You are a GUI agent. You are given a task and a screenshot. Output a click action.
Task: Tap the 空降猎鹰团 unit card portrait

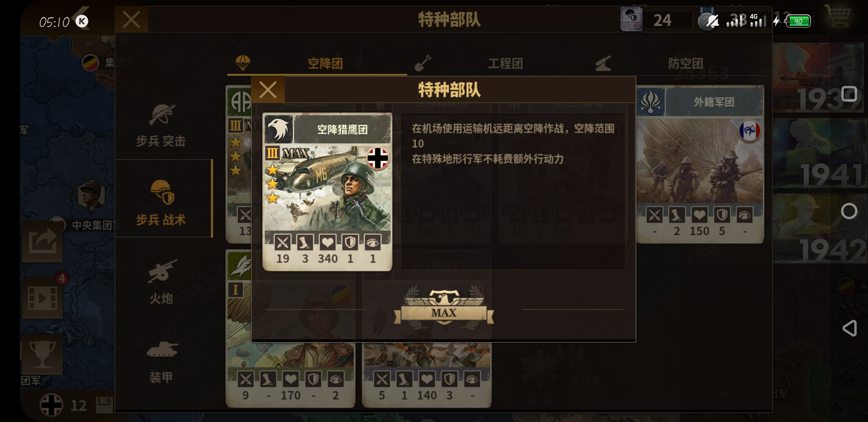pos(327,188)
